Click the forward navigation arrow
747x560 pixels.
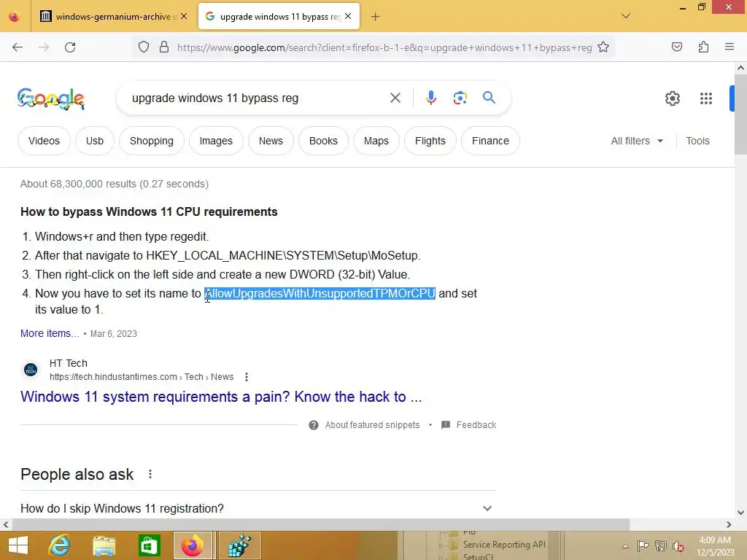44,47
